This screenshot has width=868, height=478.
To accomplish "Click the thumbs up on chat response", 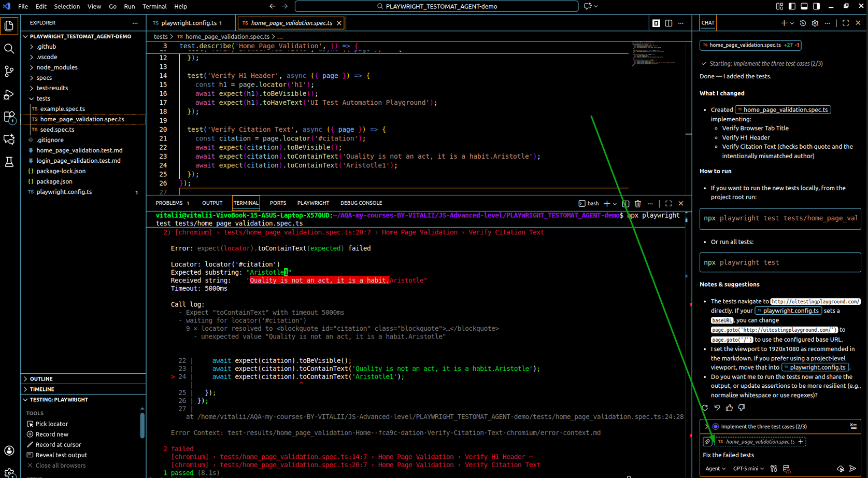I will [x=729, y=408].
